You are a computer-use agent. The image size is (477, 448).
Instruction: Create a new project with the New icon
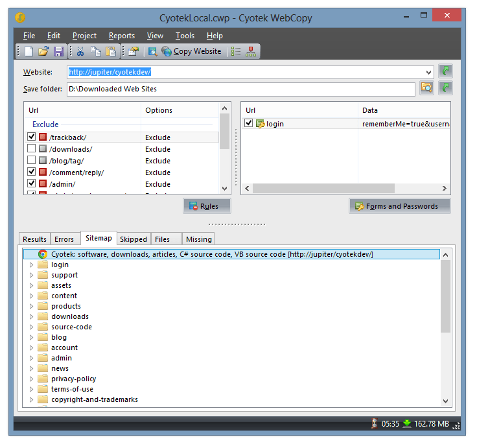pyautogui.click(x=29, y=51)
